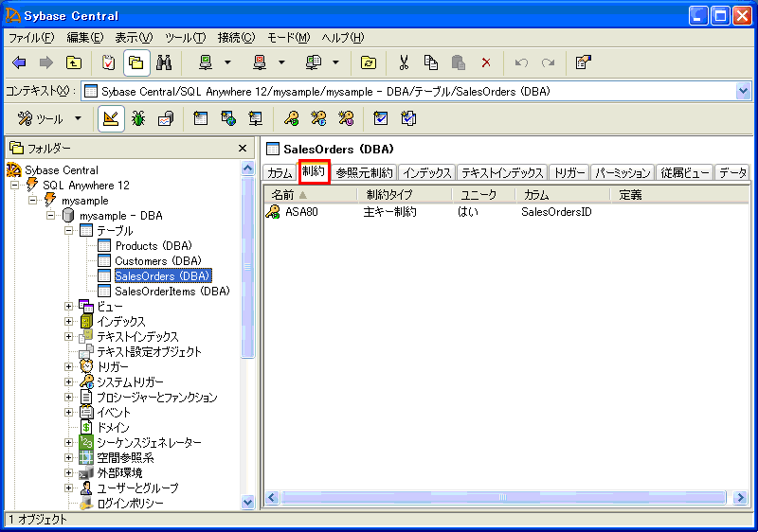Expand the ビュー tree node
Screen dimensions: 758x532
click(x=69, y=306)
